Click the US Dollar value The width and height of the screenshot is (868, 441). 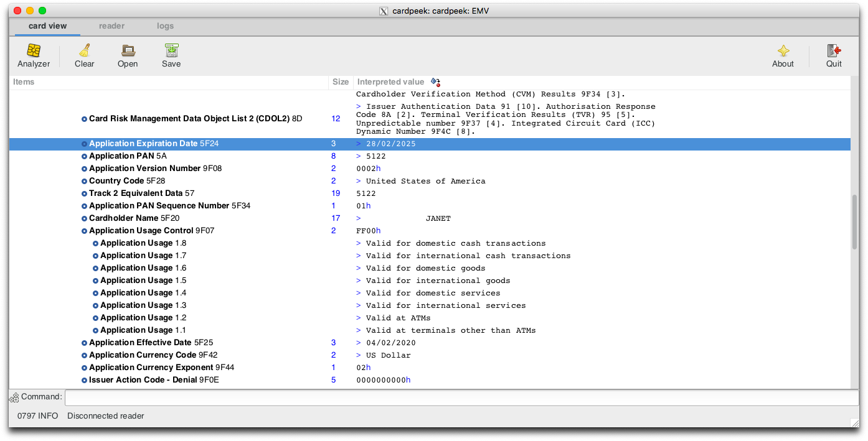pos(389,355)
